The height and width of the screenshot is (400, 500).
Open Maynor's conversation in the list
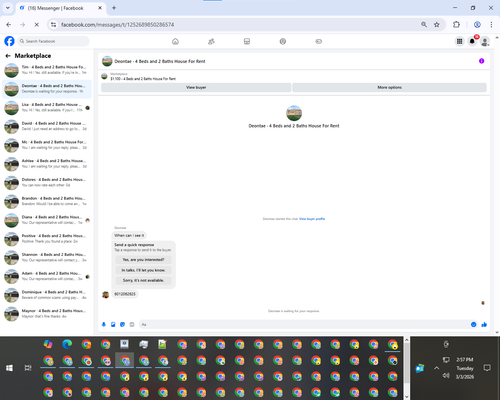(47, 314)
